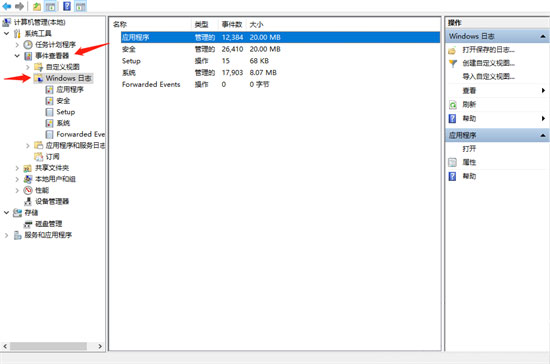Screen dimensions: 550x364
Task: Click the 本地用户和组 users icon
Action: point(28,179)
